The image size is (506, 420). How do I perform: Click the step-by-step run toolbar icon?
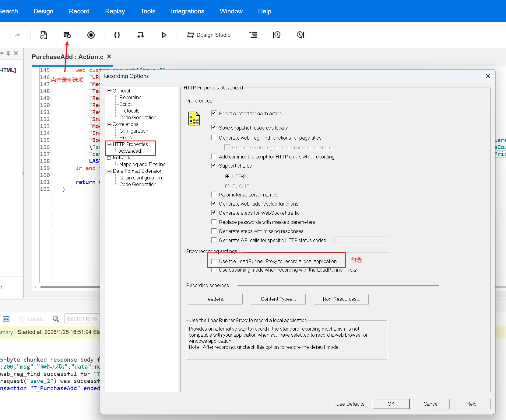(x=140, y=35)
